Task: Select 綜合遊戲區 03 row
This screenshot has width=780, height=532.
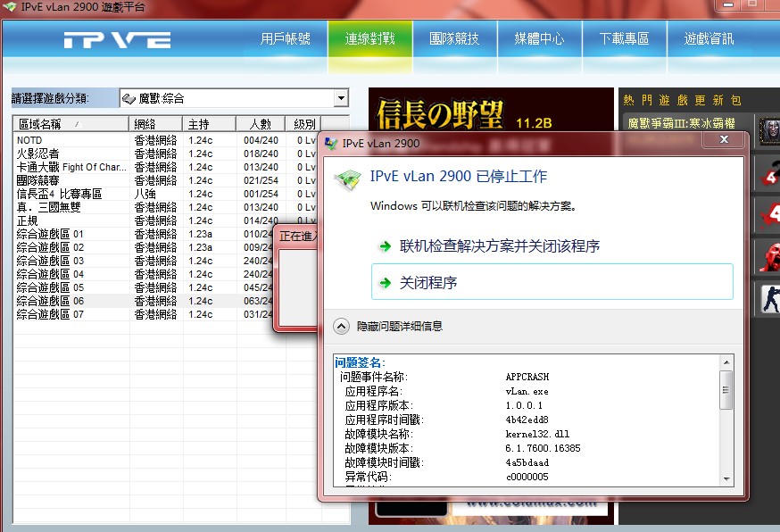Action: tap(145, 261)
